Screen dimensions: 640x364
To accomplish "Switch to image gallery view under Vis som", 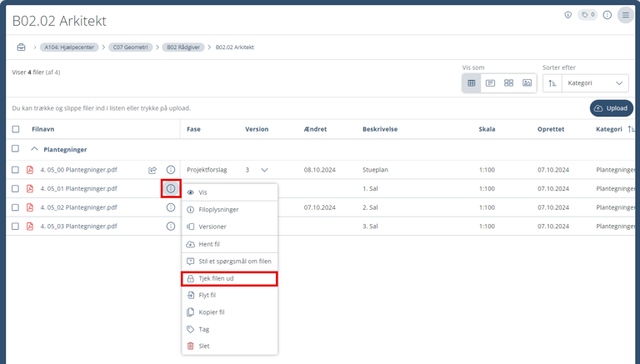I will (527, 83).
